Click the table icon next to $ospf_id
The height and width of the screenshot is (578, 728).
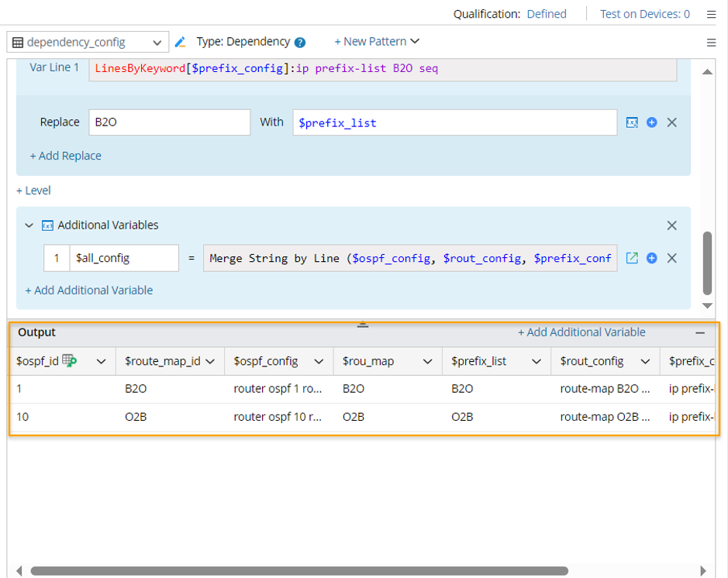[x=70, y=360]
